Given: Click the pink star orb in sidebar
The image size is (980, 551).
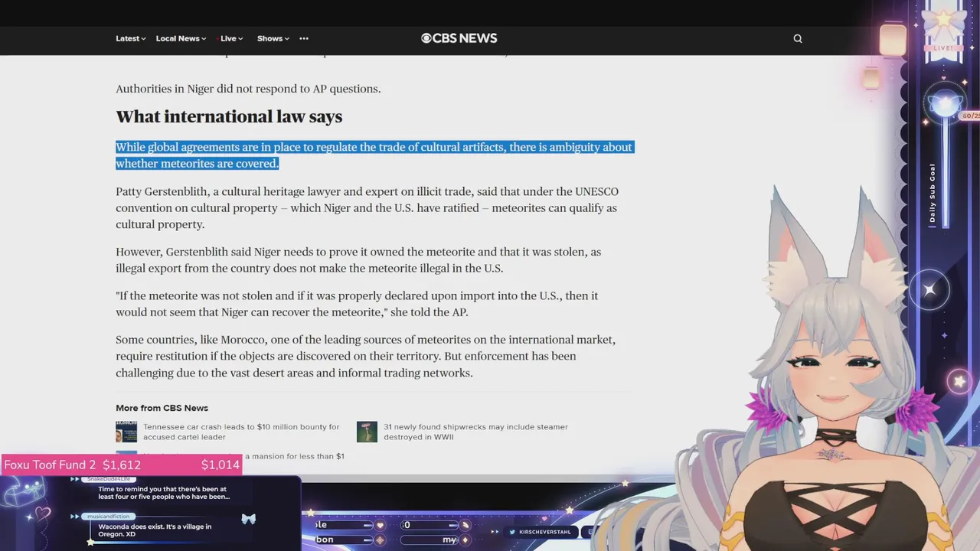Looking at the screenshot, I should (959, 380).
